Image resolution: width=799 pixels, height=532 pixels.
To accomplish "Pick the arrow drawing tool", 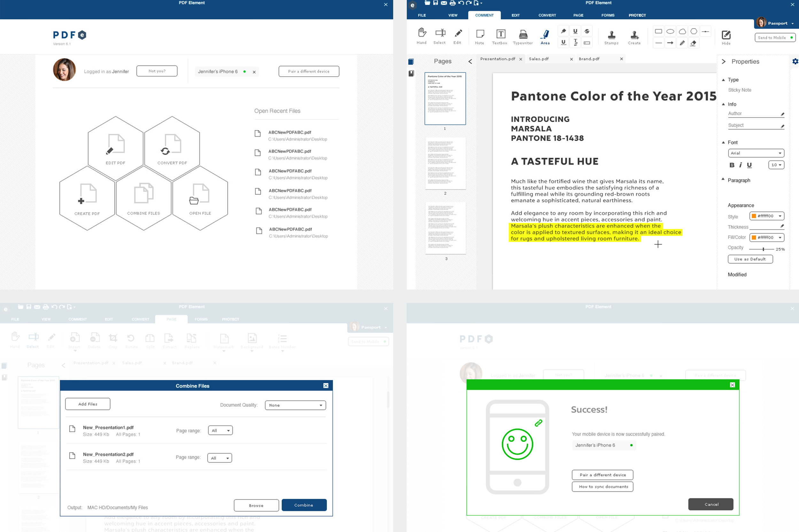I will tap(670, 43).
